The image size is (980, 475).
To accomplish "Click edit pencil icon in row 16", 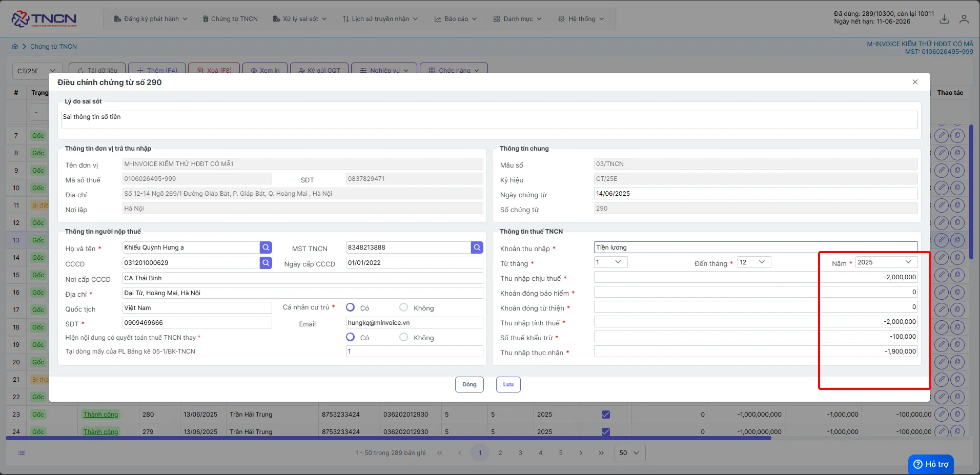I will (942, 292).
